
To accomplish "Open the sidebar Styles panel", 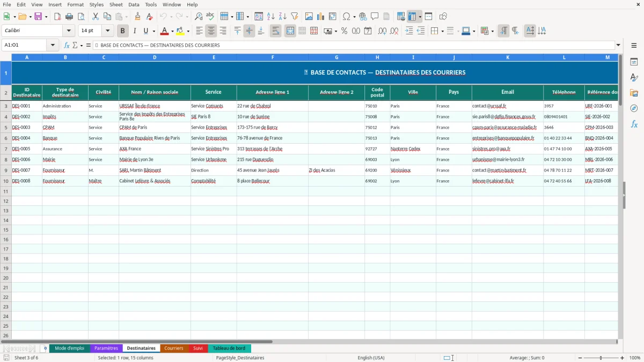I will pos(634,77).
